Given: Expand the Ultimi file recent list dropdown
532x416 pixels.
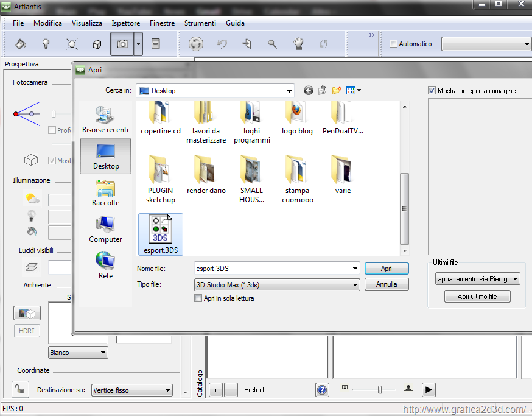Looking at the screenshot, I should click(516, 279).
